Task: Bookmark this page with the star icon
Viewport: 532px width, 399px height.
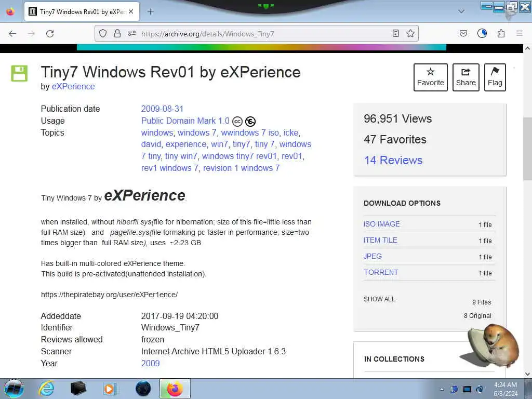Action: click(x=410, y=33)
